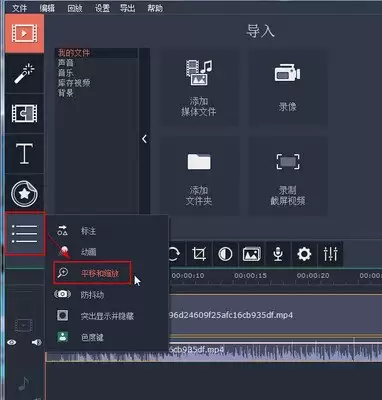Open the transitions panel icon
Screen dimensions: 382x400
pos(24,113)
